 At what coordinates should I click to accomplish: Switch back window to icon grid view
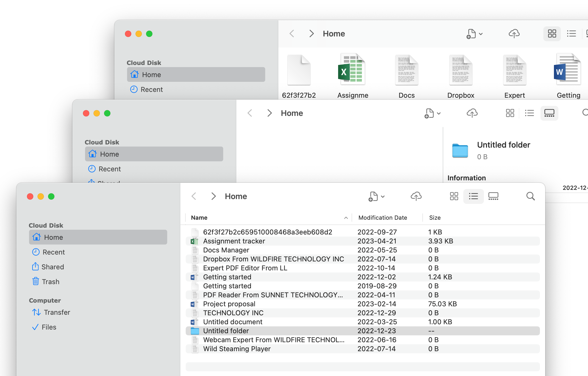pos(552,34)
